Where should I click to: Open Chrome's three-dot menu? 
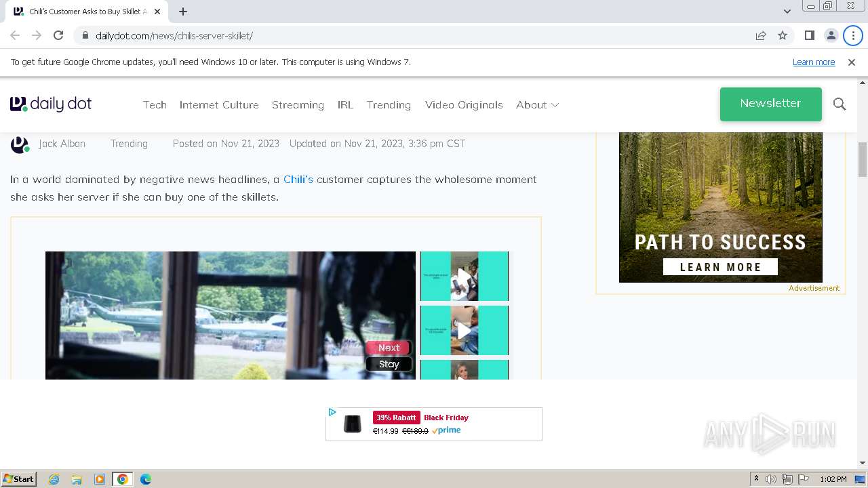[x=853, y=35]
